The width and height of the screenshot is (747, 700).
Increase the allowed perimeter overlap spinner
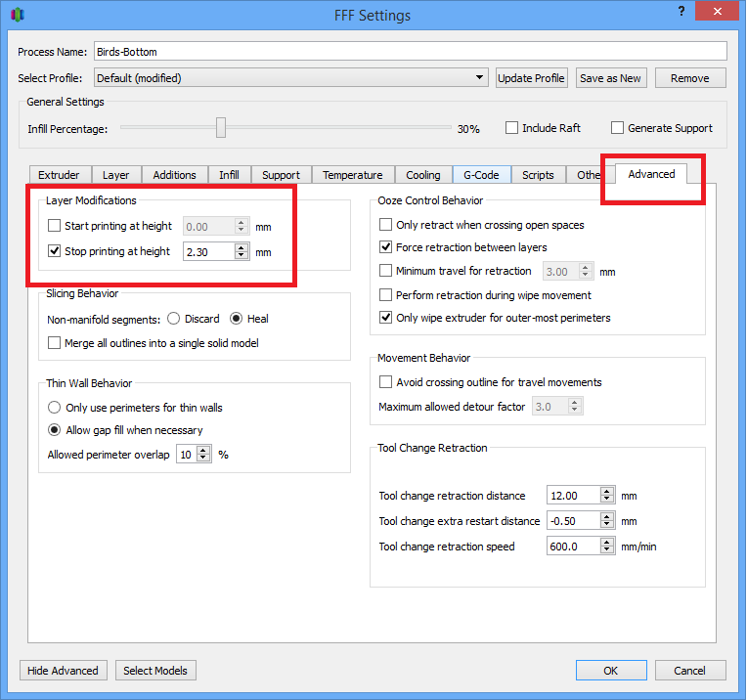(202, 451)
